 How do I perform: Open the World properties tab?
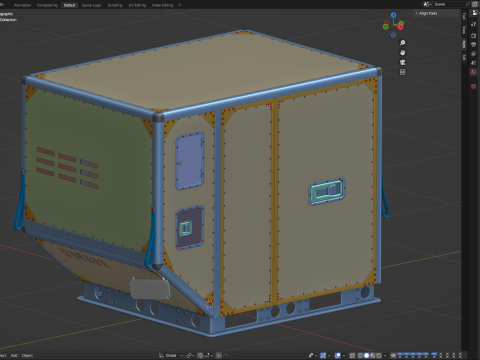pyautogui.click(x=474, y=72)
